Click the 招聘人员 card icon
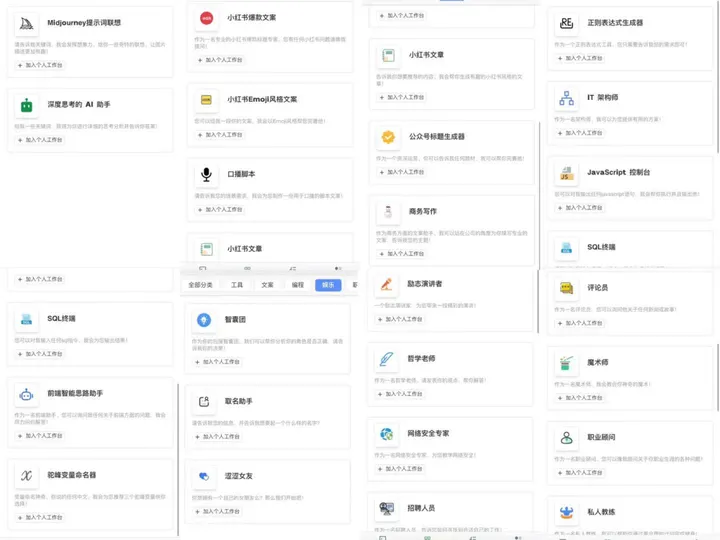The image size is (720, 540). click(386, 508)
